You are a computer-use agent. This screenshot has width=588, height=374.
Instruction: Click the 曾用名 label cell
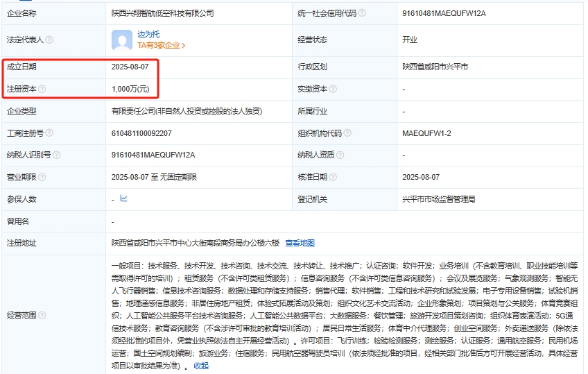(53, 221)
